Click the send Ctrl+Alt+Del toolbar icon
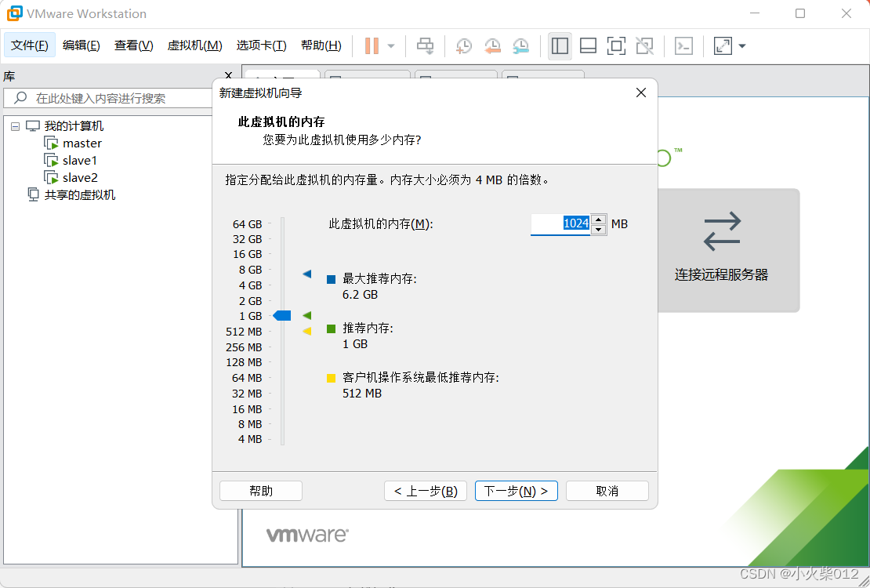 [x=426, y=45]
